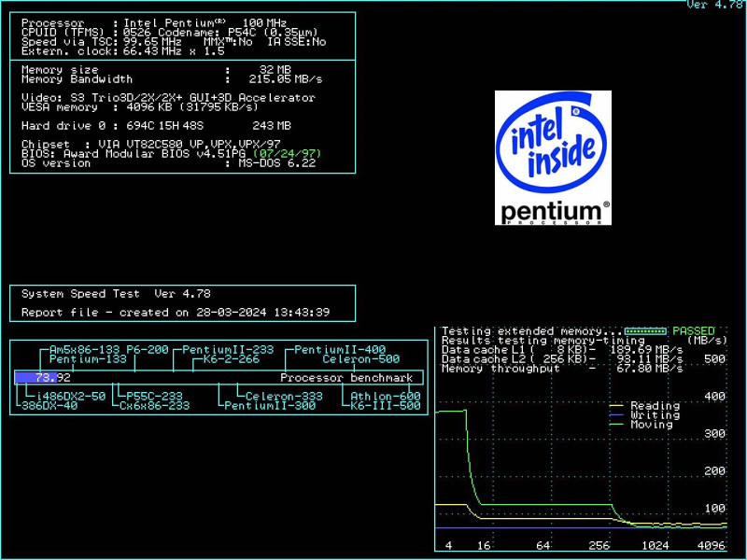This screenshot has height=560, width=747.
Task: Click the Memory size 32 MB value
Action: pyautogui.click(x=275, y=69)
